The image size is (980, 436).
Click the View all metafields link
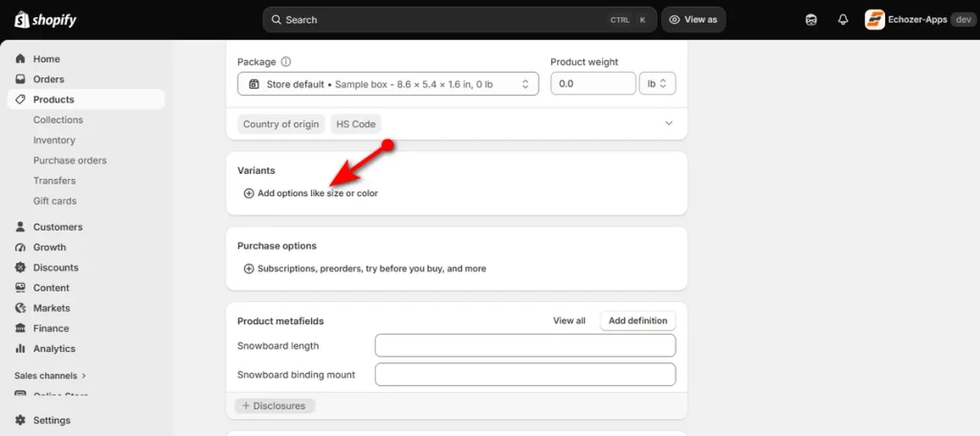(x=568, y=320)
